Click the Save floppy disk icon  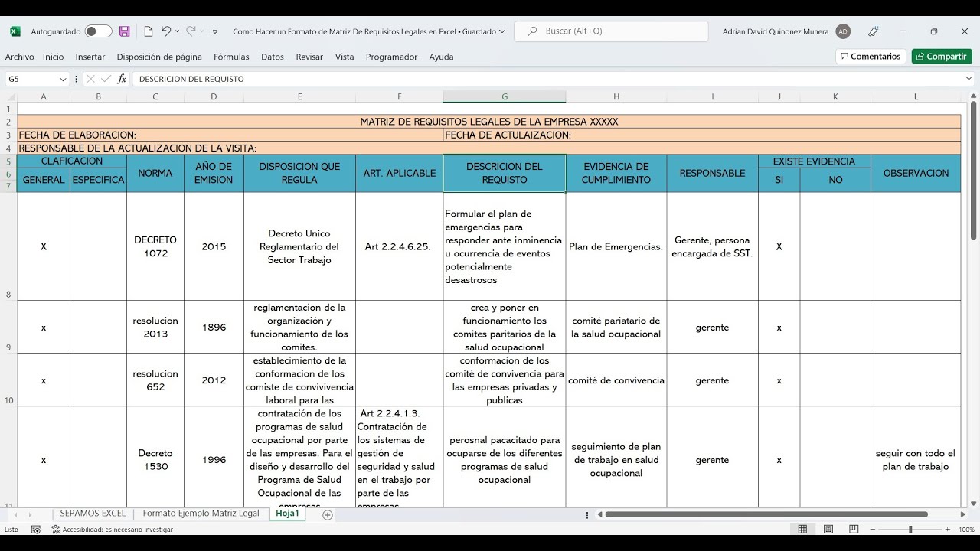coord(125,31)
